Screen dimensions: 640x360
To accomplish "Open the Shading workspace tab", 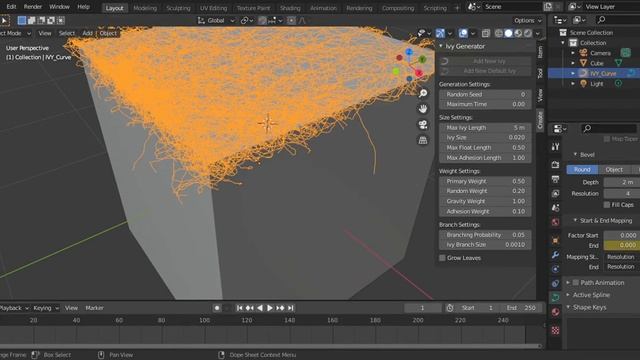I will 290,8.
